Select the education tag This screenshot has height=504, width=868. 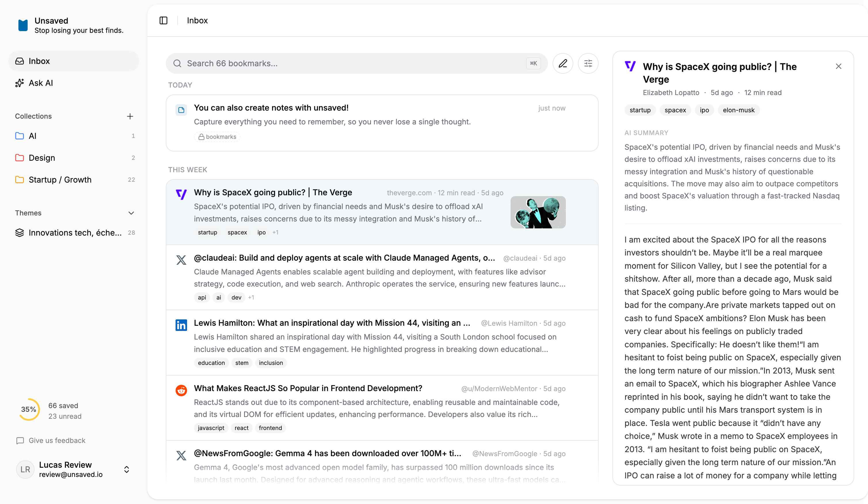pos(211,363)
